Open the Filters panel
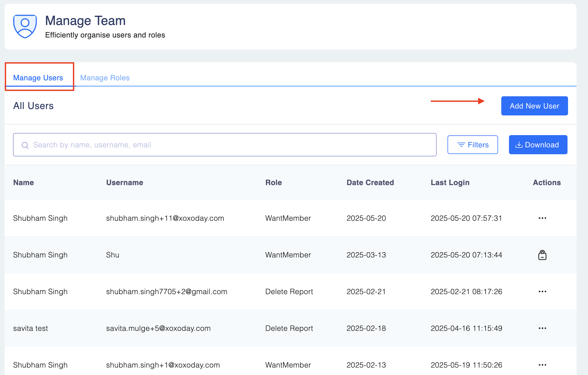 (473, 145)
